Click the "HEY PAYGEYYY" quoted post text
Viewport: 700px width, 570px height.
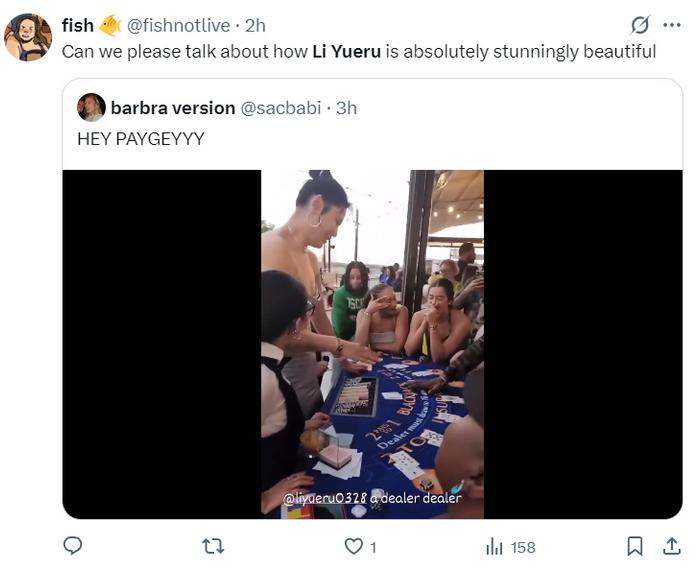coord(140,139)
